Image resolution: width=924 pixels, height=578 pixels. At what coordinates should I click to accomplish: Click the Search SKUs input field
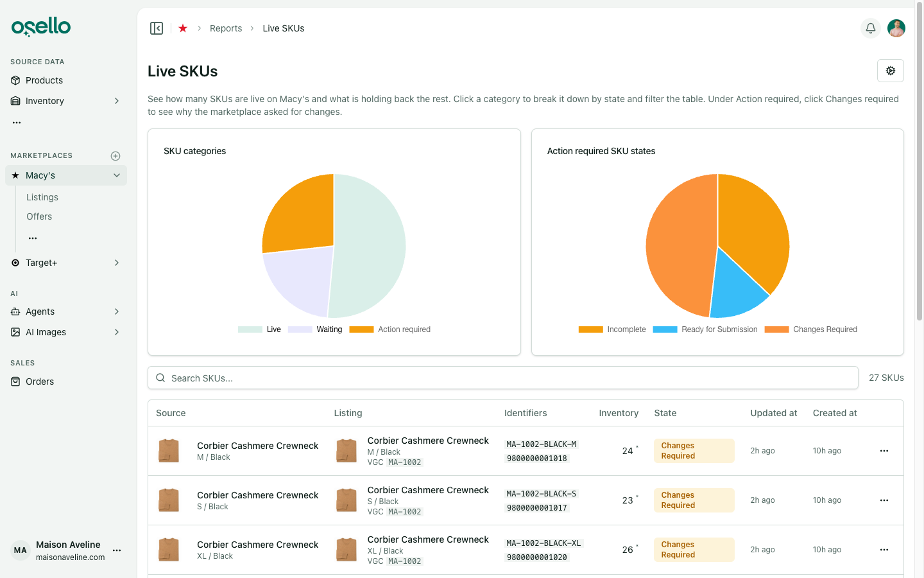(x=503, y=378)
